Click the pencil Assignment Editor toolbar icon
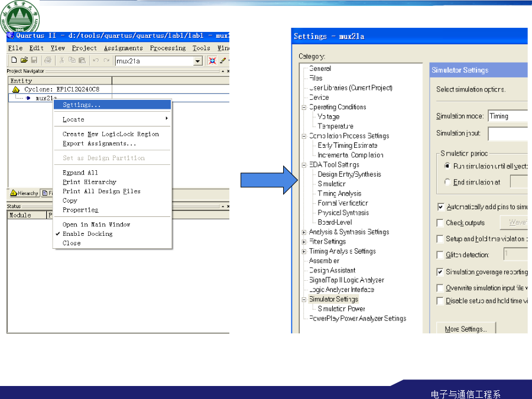532x399 pixels. [x=223, y=60]
